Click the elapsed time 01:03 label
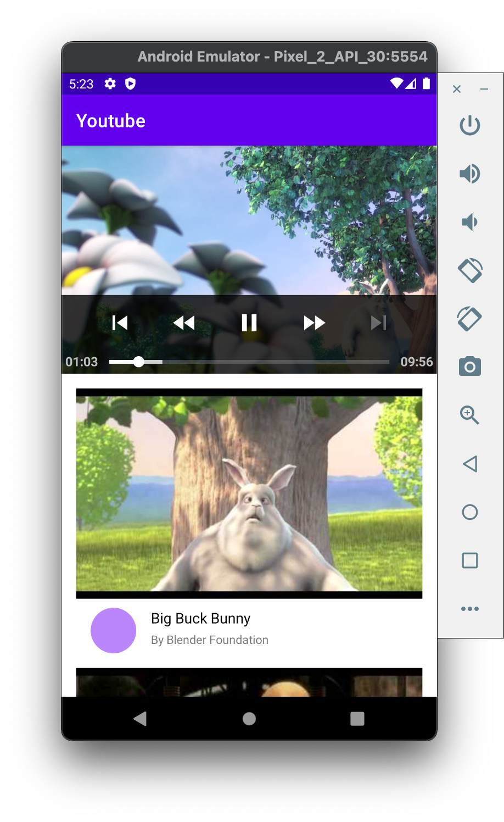This screenshot has width=504, height=822. coord(82,362)
